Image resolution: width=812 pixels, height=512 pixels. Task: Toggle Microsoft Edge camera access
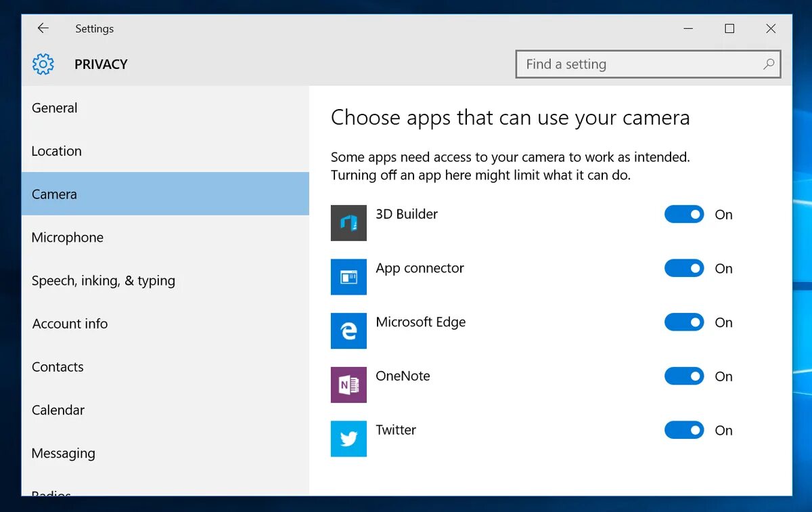click(684, 322)
